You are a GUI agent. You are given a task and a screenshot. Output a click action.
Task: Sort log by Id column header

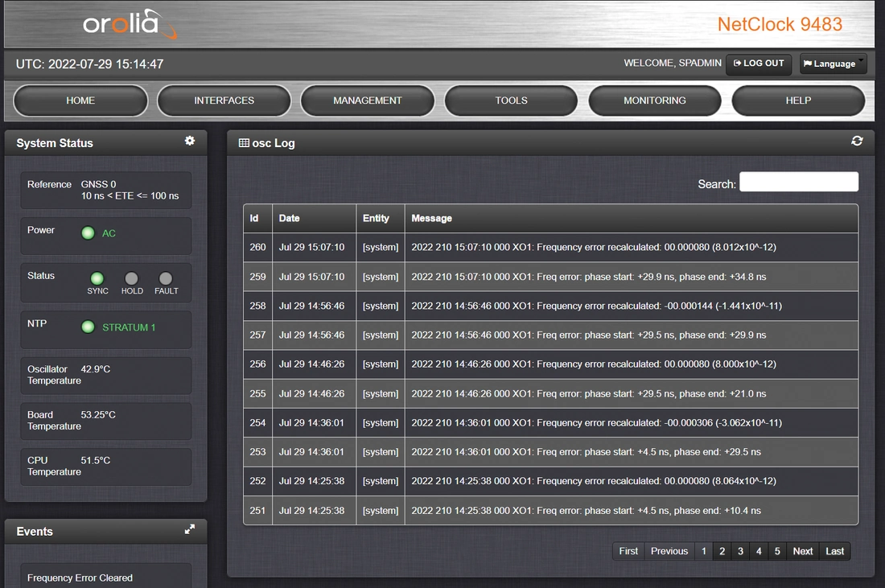pos(257,218)
